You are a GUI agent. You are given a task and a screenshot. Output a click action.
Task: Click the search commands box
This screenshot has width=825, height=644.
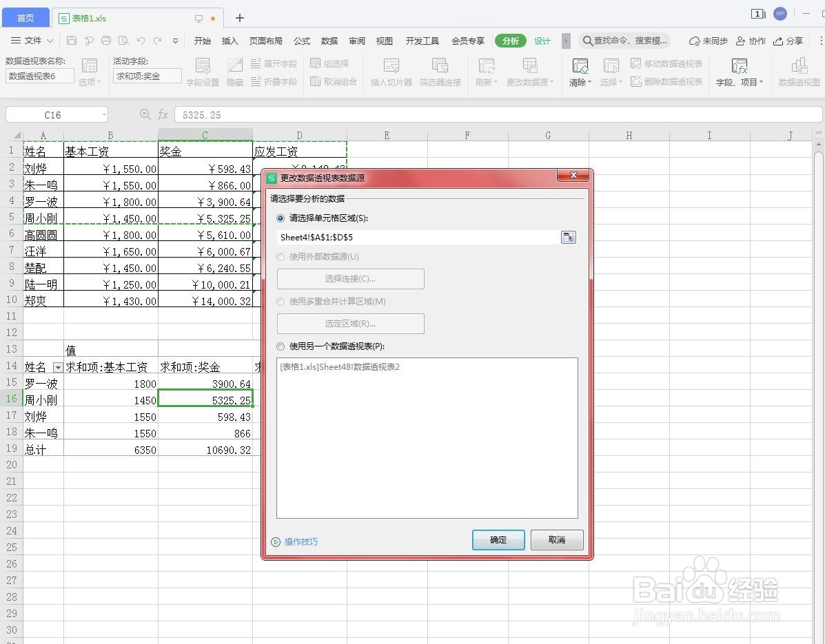625,41
